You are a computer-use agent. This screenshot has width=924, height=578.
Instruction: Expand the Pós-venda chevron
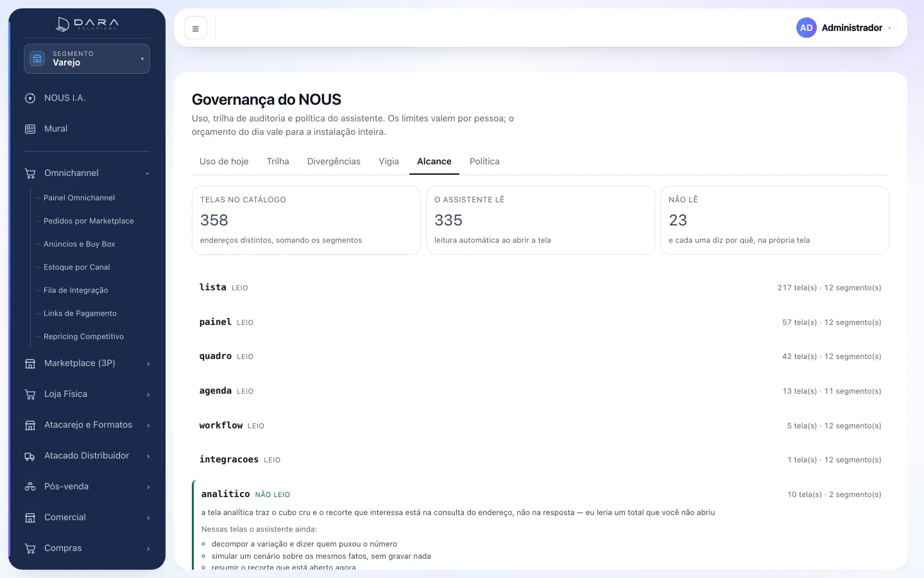(148, 487)
